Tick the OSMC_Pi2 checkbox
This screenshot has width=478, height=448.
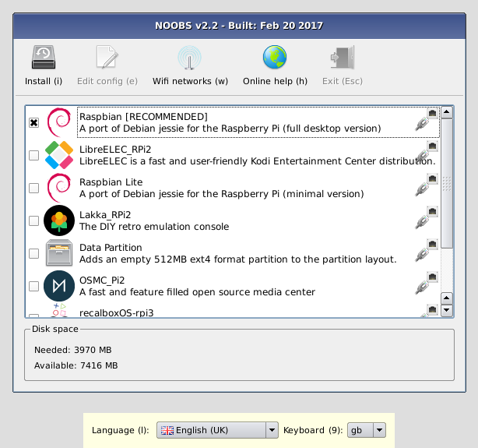coord(33,286)
